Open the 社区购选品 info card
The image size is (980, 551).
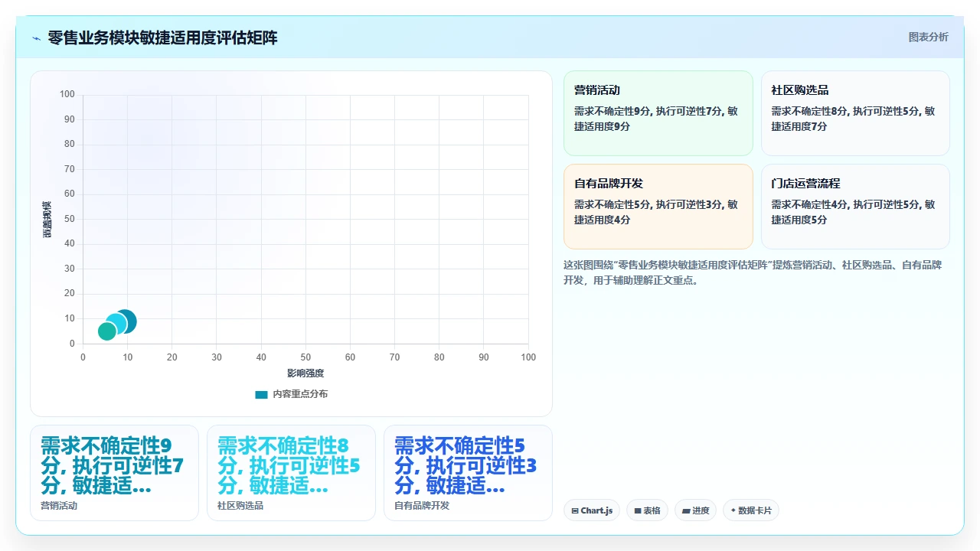(x=855, y=113)
